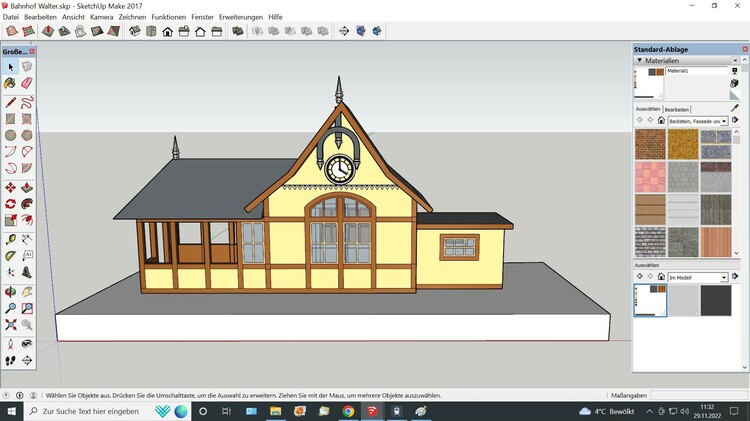Open Google Chrome from taskbar
This screenshot has width=750, height=421.
[348, 411]
